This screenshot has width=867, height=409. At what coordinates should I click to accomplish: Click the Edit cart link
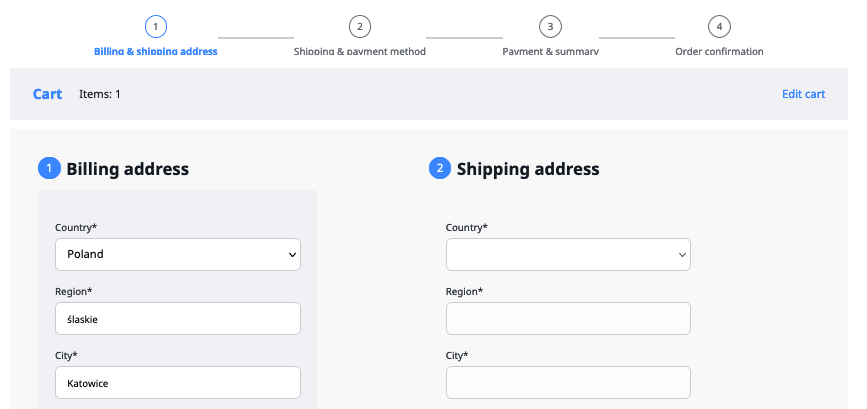pyautogui.click(x=803, y=94)
